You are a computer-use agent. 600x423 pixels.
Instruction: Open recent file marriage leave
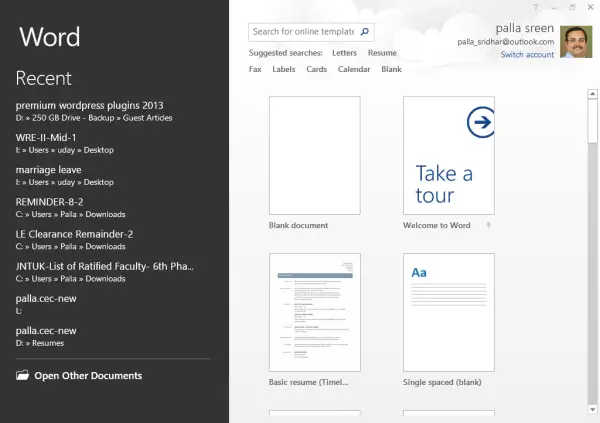click(65, 175)
